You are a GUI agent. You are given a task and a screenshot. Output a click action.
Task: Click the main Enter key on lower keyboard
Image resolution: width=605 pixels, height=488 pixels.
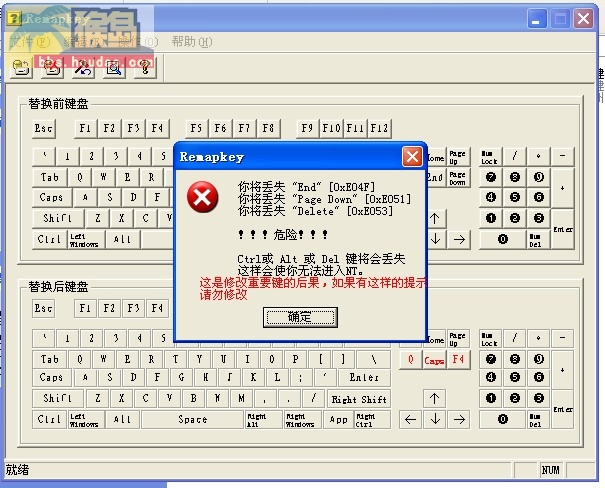click(364, 377)
